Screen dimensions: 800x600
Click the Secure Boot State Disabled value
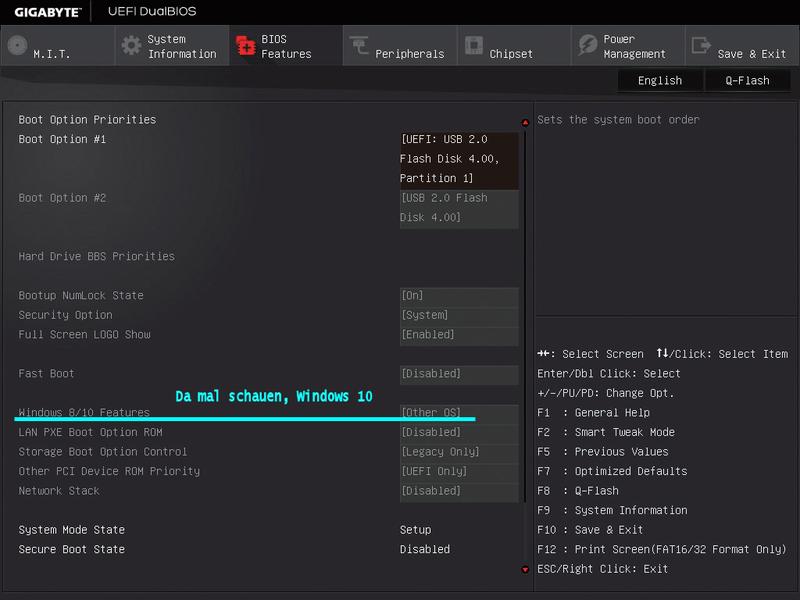425,549
